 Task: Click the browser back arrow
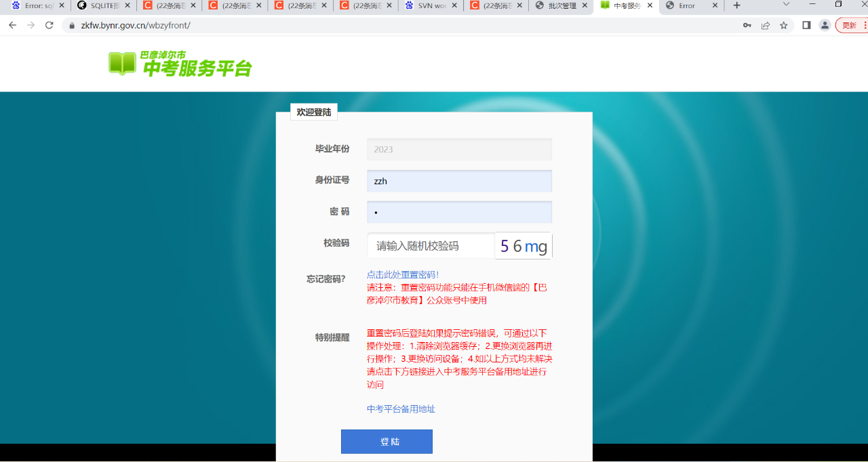pyautogui.click(x=12, y=25)
